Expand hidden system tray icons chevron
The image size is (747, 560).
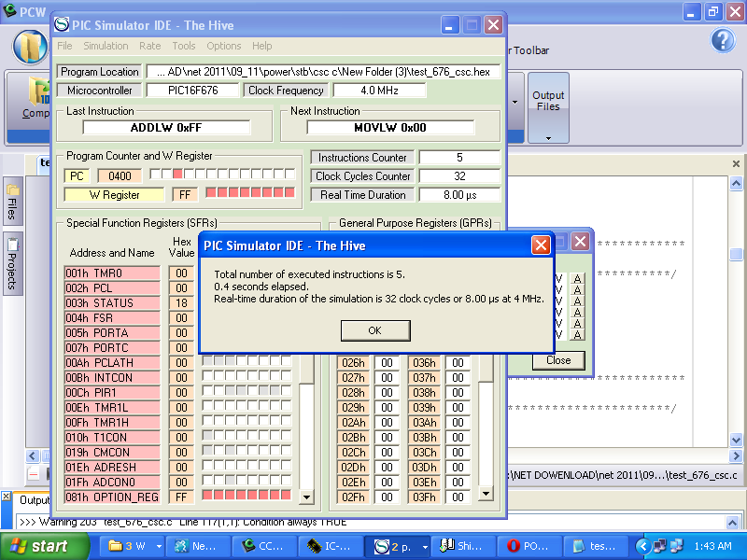[x=643, y=547]
